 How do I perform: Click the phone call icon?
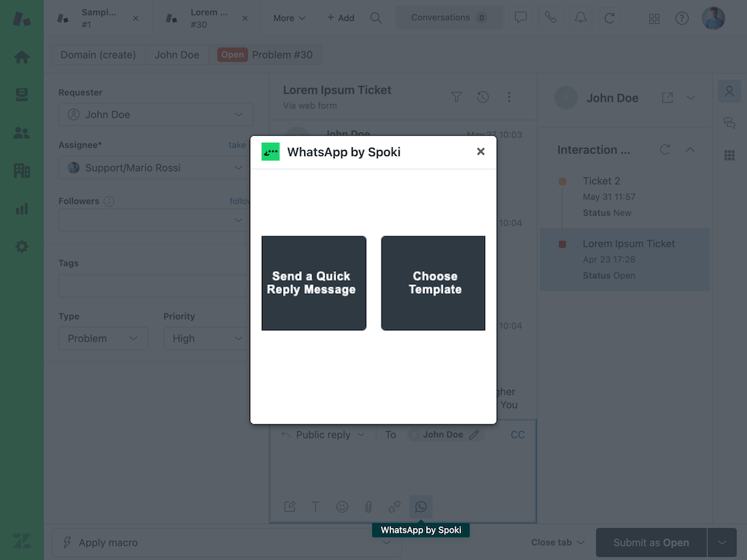[x=551, y=18]
